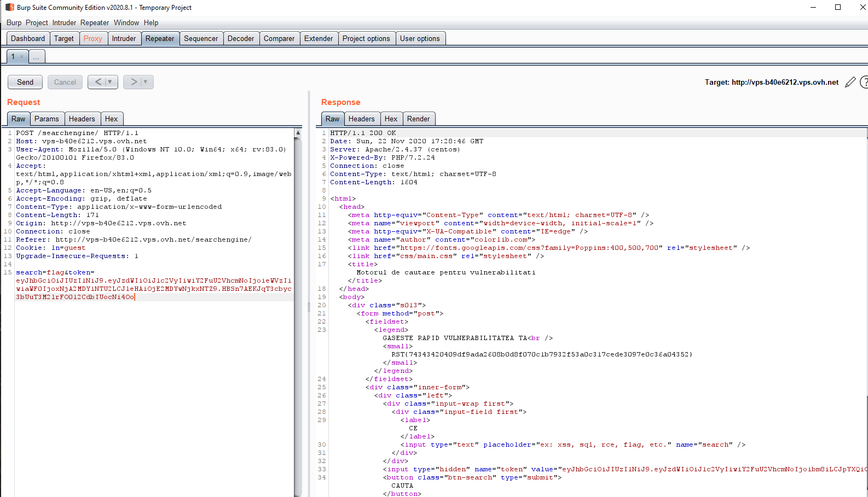Click request pane scrollbar up arrow

298,133
